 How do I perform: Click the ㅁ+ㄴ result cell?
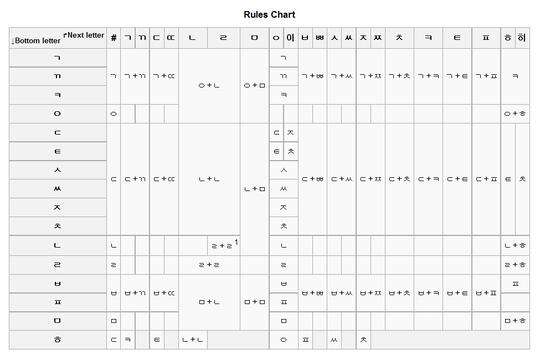(x=209, y=302)
